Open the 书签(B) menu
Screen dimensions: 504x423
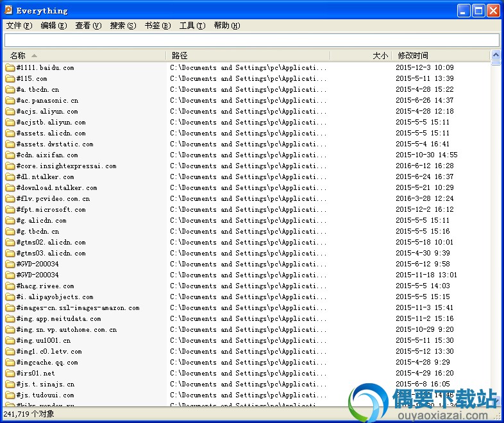click(158, 26)
